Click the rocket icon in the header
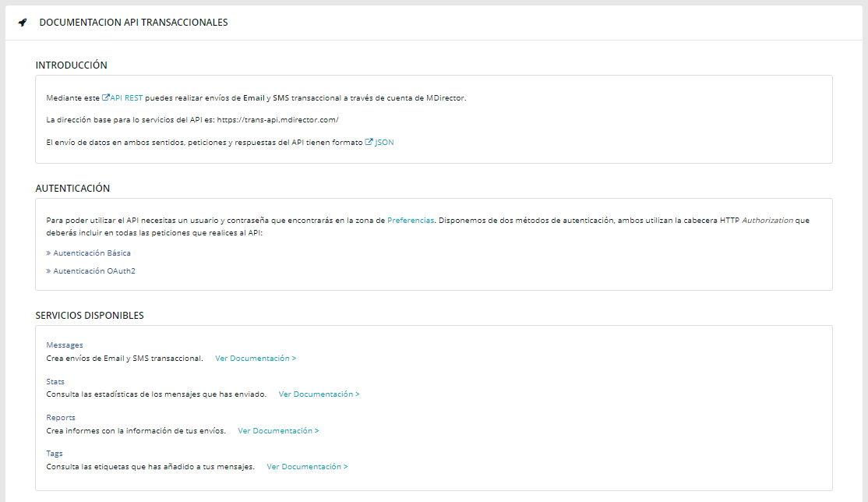The height and width of the screenshot is (502, 868). (23, 23)
